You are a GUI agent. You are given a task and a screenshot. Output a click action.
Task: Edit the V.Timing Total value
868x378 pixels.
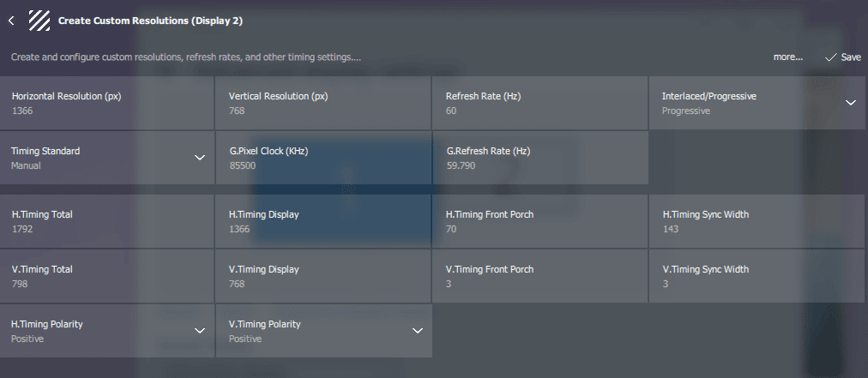pyautogui.click(x=20, y=284)
